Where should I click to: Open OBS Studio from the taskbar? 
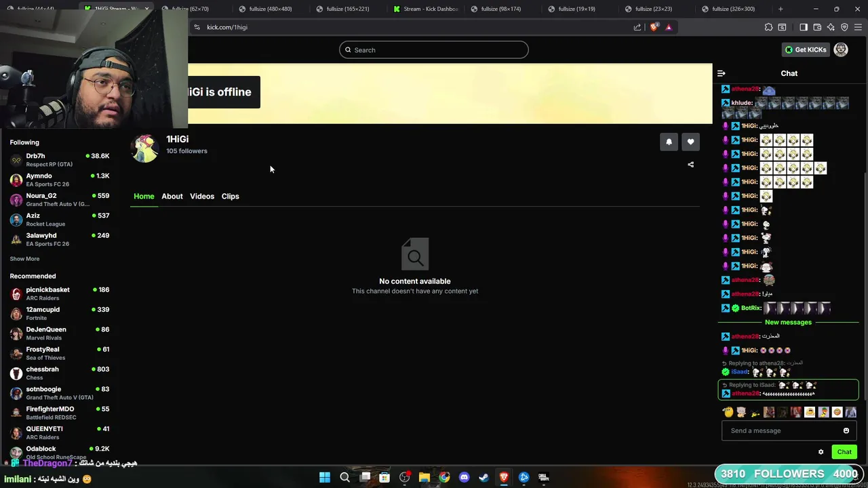[x=405, y=477]
